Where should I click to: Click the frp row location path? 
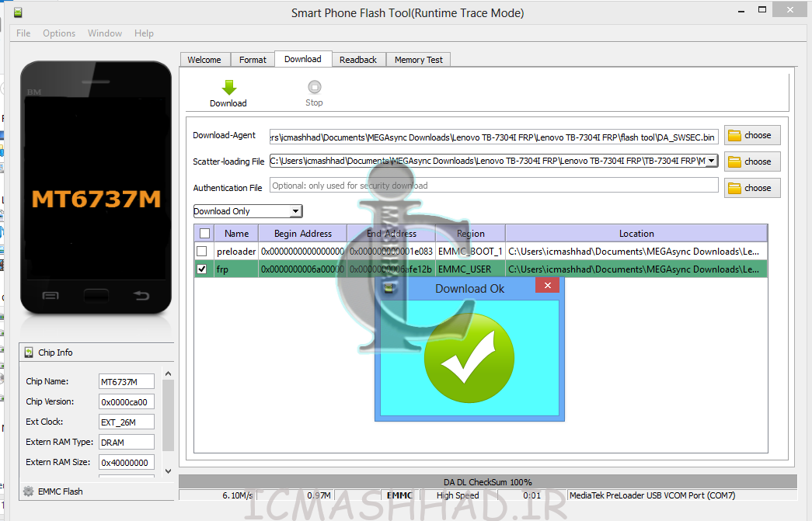636,269
